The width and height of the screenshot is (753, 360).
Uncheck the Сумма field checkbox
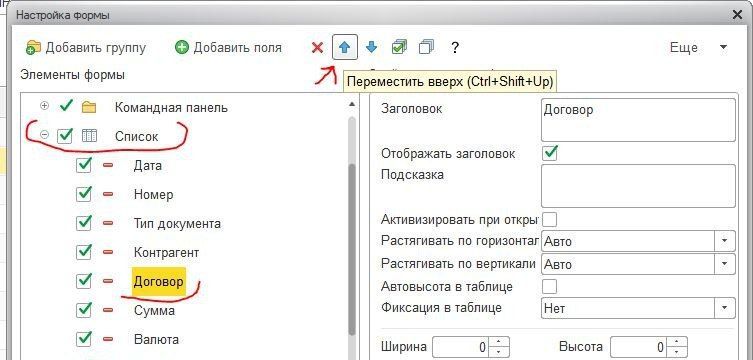coord(84,310)
